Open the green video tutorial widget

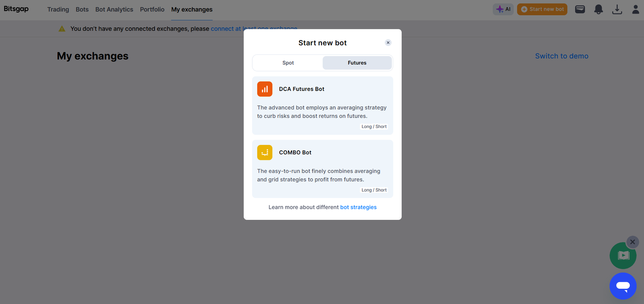coord(623,256)
